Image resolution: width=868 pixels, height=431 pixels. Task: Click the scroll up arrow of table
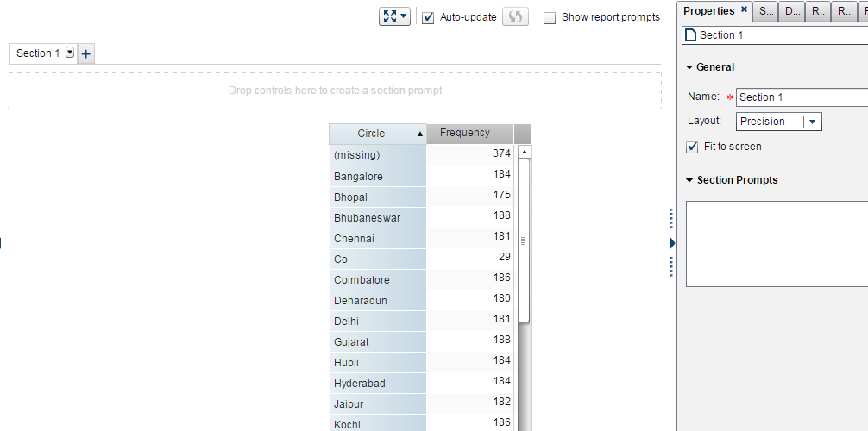(x=523, y=152)
